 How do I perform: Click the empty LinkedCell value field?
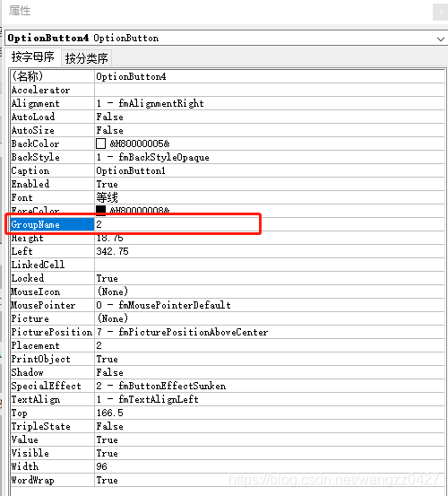point(270,265)
